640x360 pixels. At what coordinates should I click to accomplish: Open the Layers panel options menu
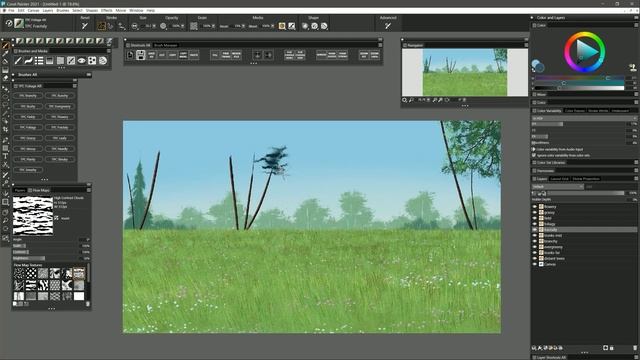[636, 179]
